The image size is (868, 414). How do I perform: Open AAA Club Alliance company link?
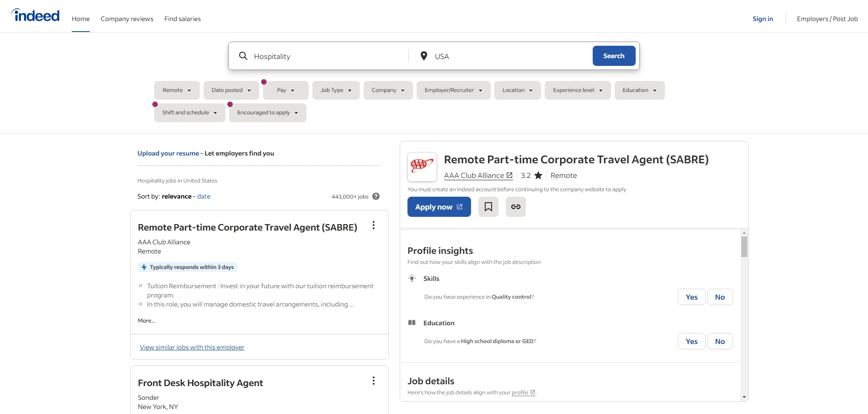(x=478, y=175)
